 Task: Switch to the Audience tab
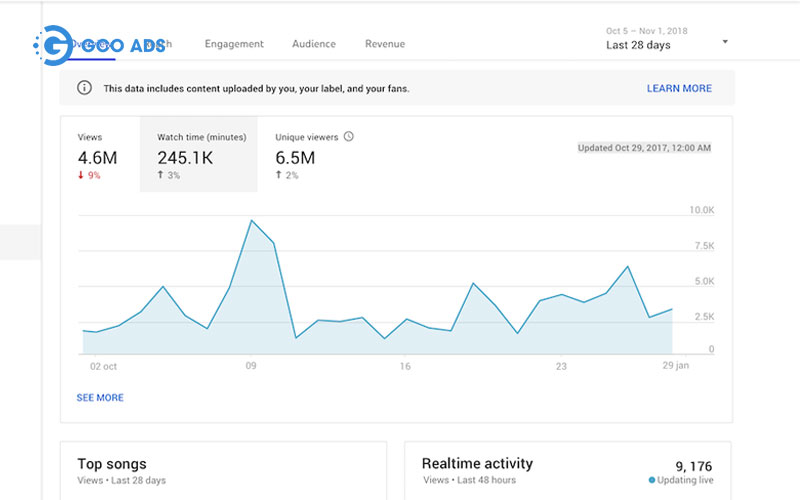click(x=314, y=44)
